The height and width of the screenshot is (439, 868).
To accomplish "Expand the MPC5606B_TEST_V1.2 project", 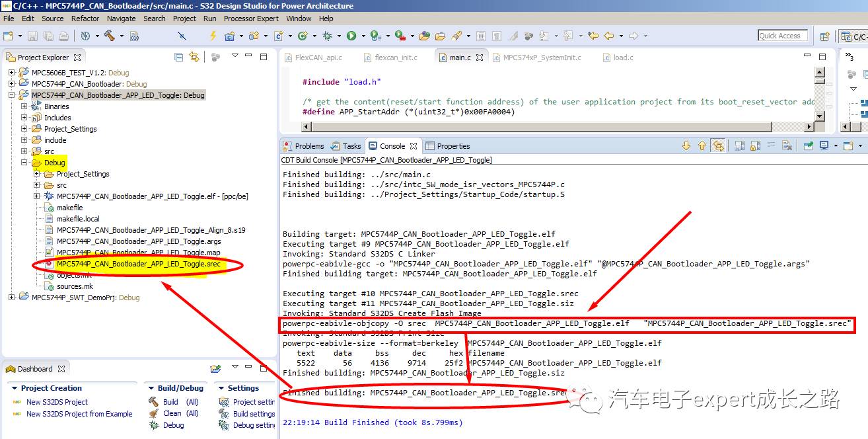I will [11, 73].
